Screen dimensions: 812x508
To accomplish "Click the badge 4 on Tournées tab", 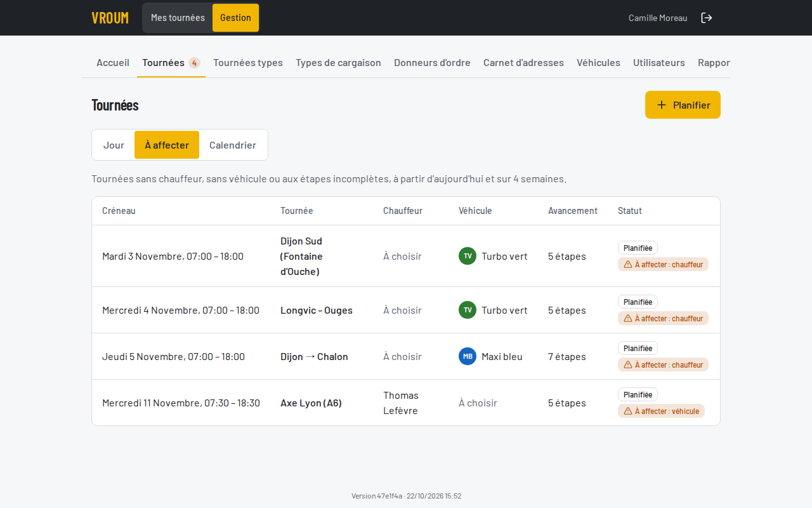I will [x=194, y=62].
